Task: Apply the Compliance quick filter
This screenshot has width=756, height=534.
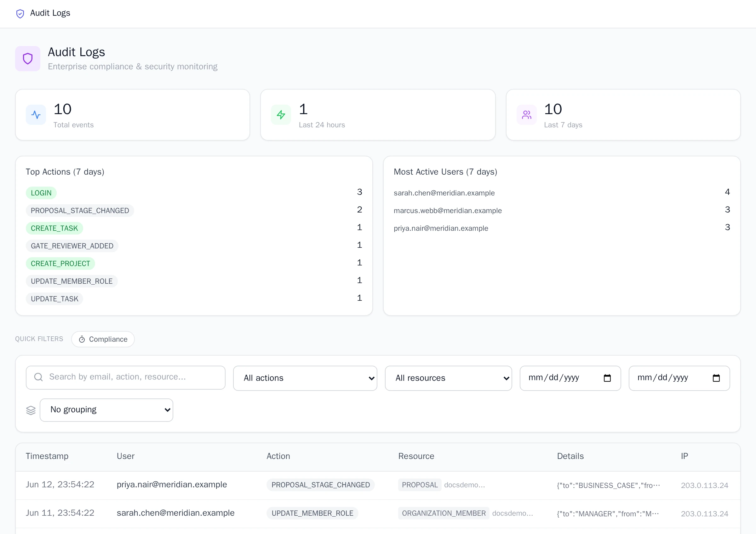Action: click(x=103, y=339)
